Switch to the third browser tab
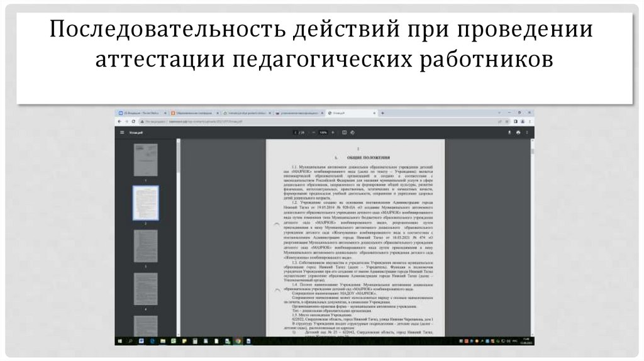Image resolution: width=644 pixels, height=361 pixels. 247,113
